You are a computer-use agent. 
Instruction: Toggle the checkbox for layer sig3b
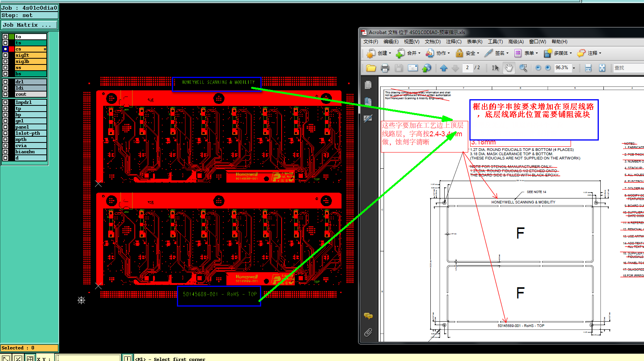[5, 61]
